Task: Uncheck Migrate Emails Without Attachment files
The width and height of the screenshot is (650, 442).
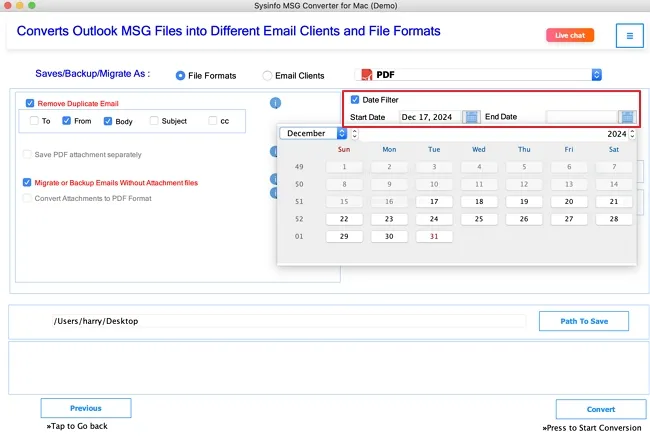Action: [28, 182]
